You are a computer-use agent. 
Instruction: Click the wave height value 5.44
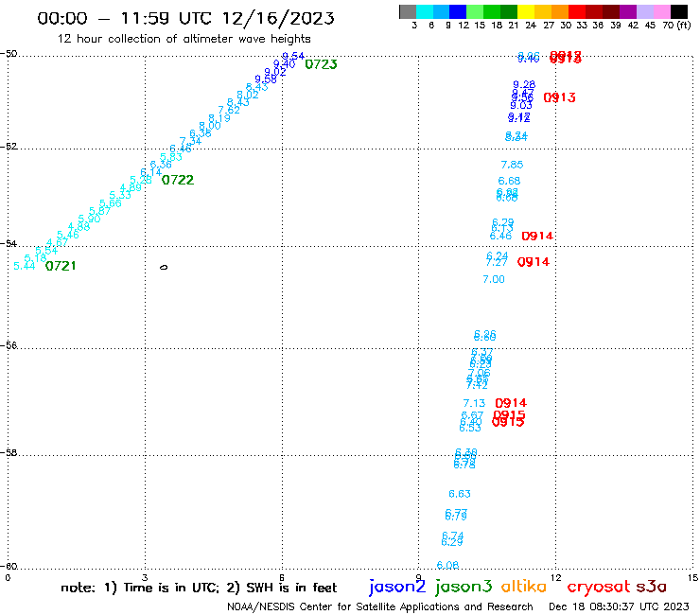coord(24,266)
